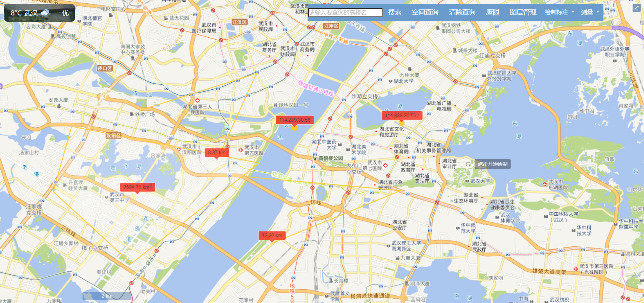The image size is (644, 303).
Task: Click the fullscreen expand icon in top-right corner
Action: pyautogui.click(x=637, y=7)
